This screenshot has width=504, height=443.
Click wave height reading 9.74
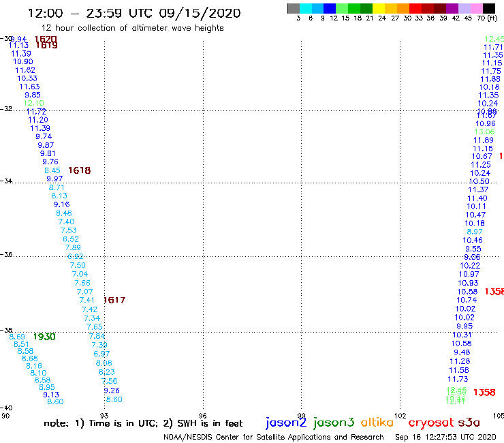44,136
